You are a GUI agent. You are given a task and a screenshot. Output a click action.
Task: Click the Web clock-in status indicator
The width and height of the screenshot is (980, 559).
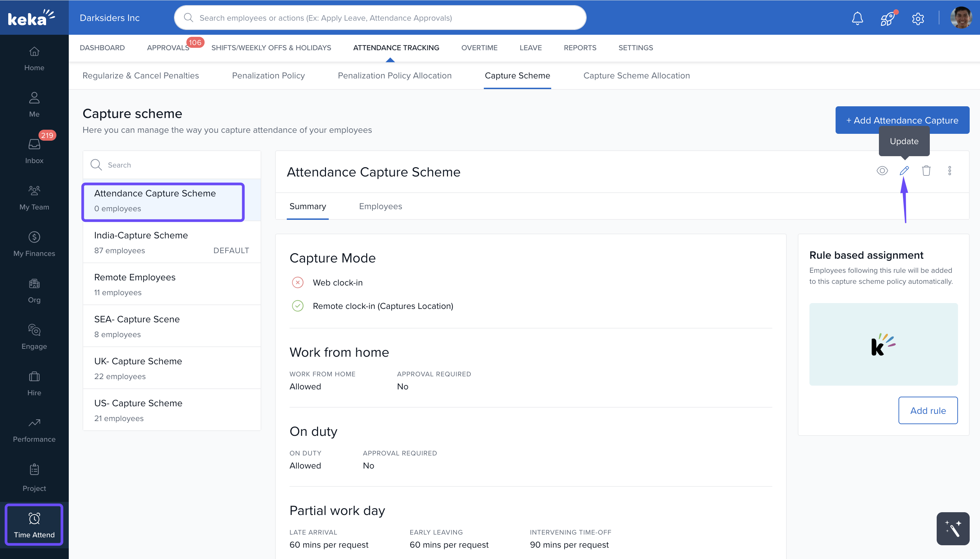pos(297,282)
